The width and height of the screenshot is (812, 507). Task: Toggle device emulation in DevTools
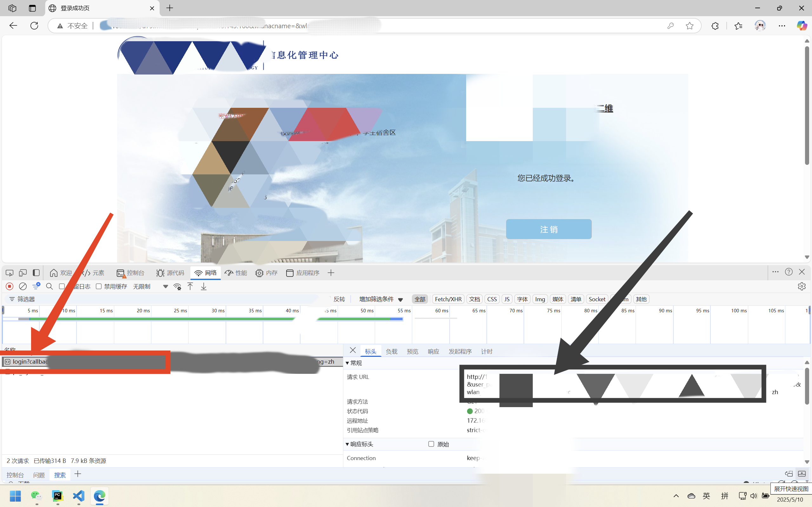[23, 273]
